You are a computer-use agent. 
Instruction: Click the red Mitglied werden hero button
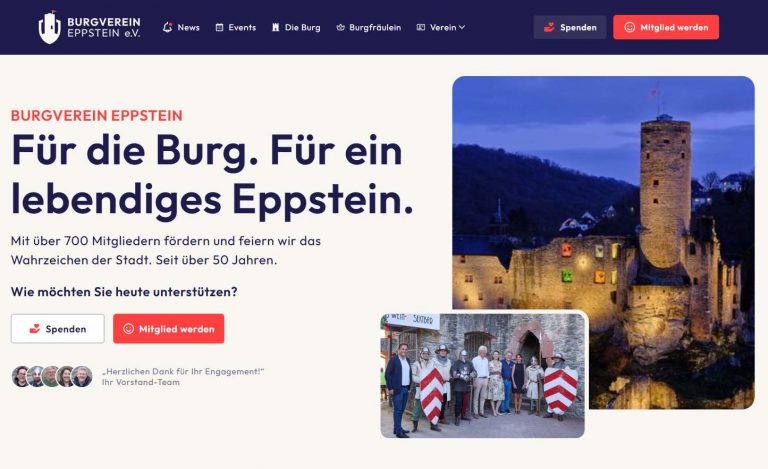click(168, 328)
